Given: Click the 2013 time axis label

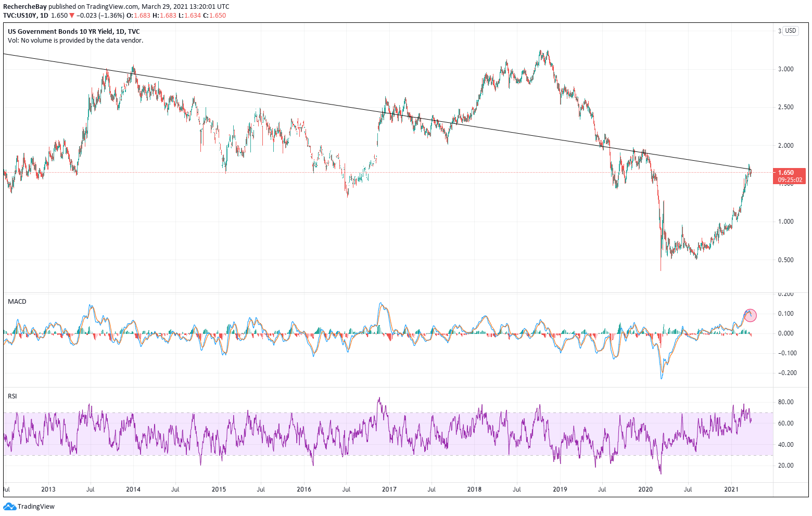Looking at the screenshot, I should click(48, 489).
